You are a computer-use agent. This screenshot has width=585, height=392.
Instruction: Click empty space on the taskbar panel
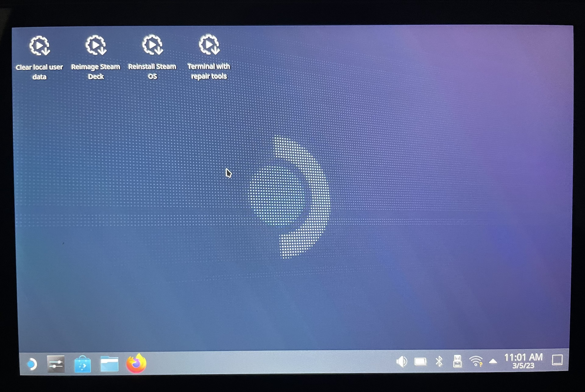(268, 363)
